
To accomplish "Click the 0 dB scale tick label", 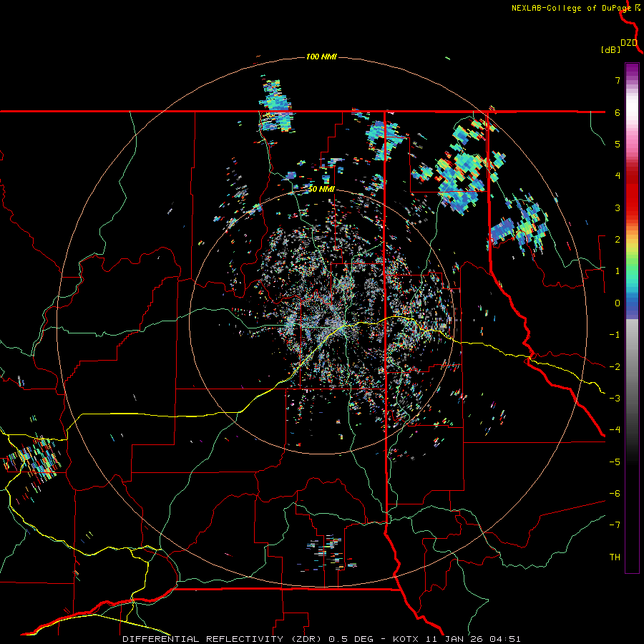I will click(x=618, y=303).
